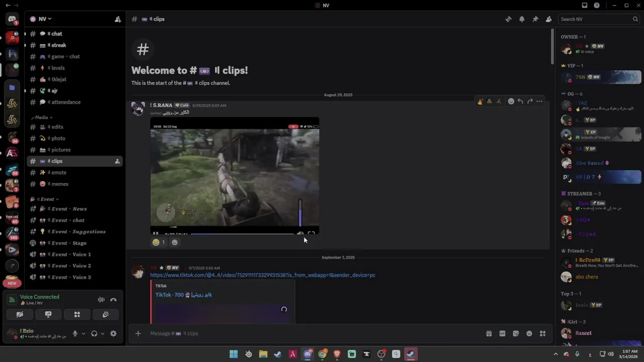The image size is (644, 362).
Task: Click the invite people icon beside NV
Action: tap(118, 19)
